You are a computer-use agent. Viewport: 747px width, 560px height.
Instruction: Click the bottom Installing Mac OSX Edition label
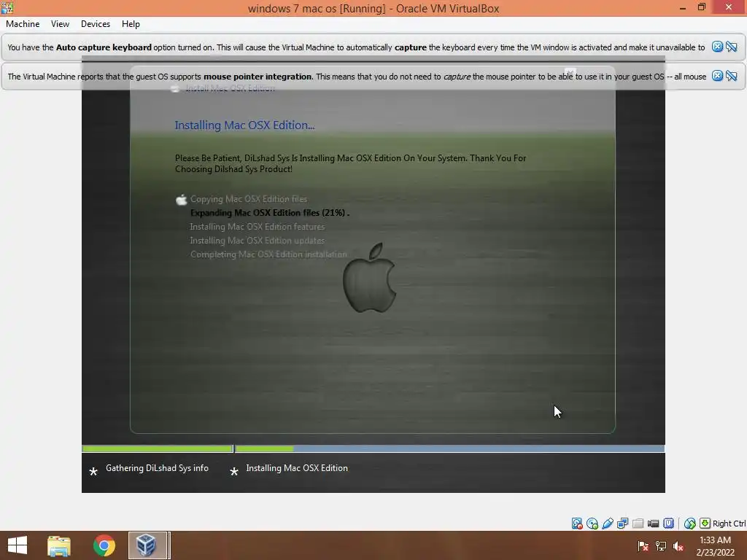pyautogui.click(x=297, y=468)
